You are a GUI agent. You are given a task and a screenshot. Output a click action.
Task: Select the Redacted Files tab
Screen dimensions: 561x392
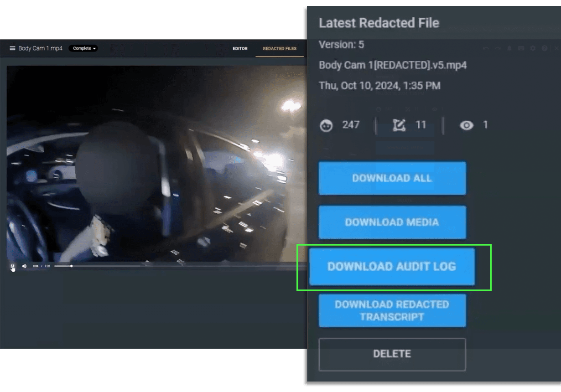point(280,48)
